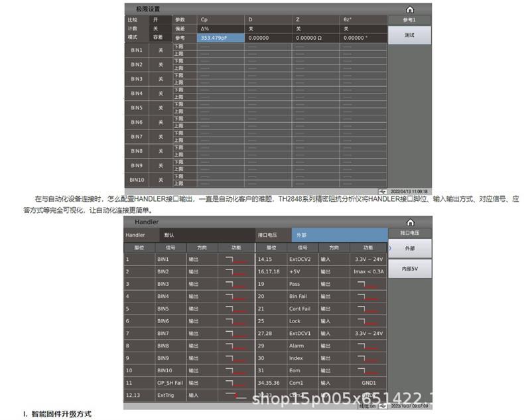Select BIN7 pin output waveform icon
The width and height of the screenshot is (524, 420).
[237, 333]
